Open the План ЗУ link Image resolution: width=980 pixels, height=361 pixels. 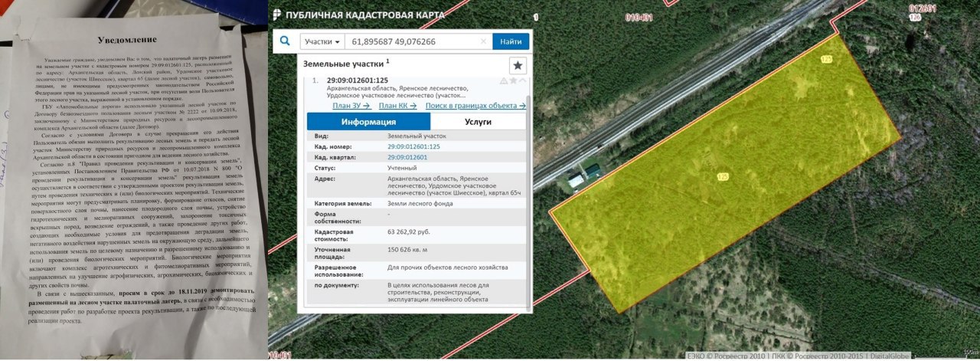click(351, 106)
